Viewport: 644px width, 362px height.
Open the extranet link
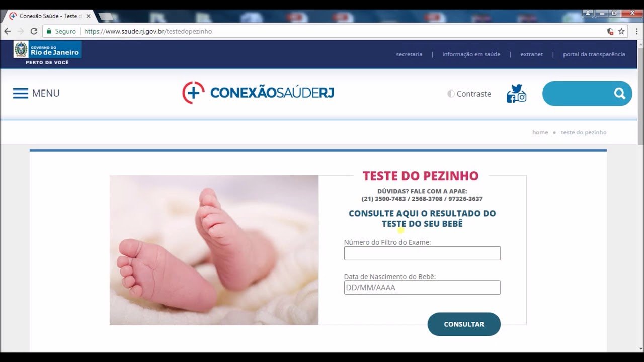(x=532, y=54)
